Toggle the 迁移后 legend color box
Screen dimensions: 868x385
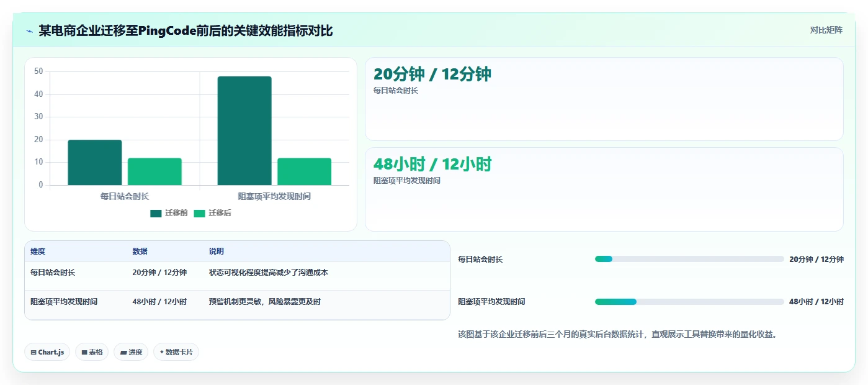pos(199,214)
